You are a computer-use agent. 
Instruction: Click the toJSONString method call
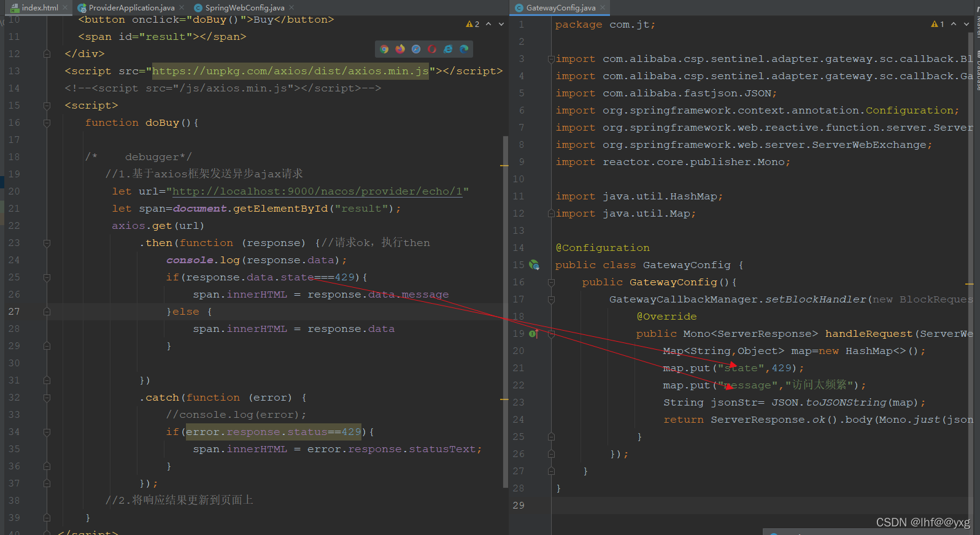[x=846, y=402]
